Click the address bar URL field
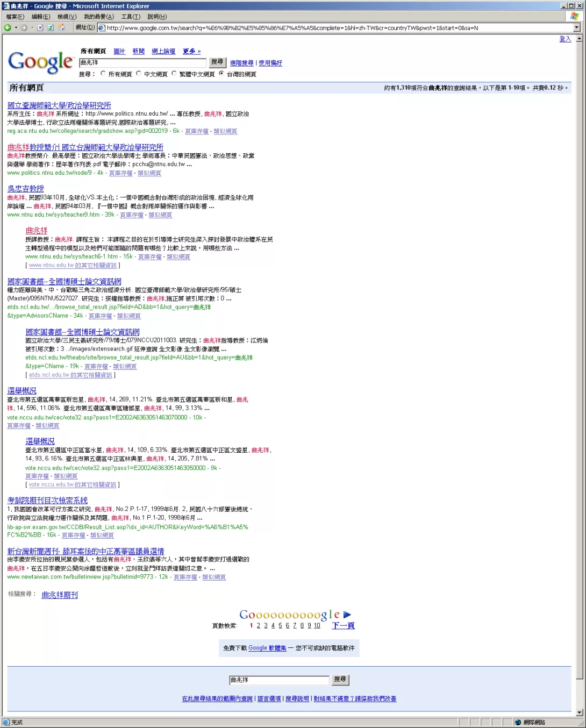This screenshot has height=728, width=586. click(x=339, y=27)
